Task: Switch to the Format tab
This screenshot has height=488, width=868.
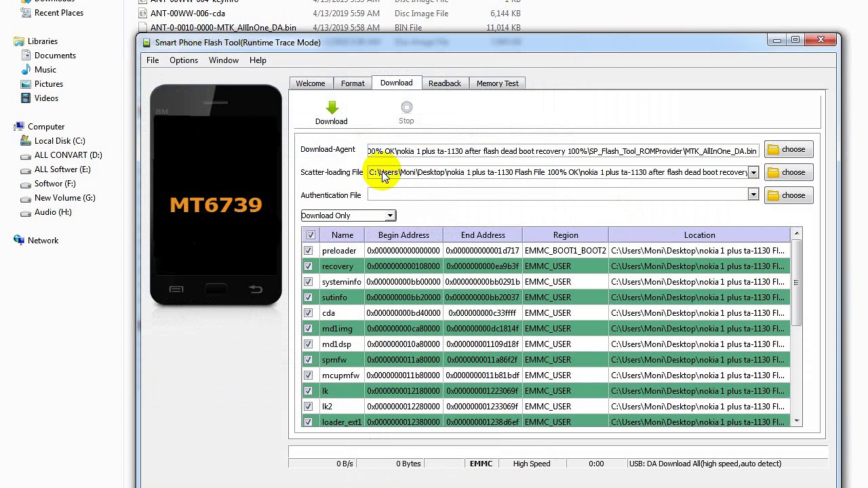Action: [353, 83]
